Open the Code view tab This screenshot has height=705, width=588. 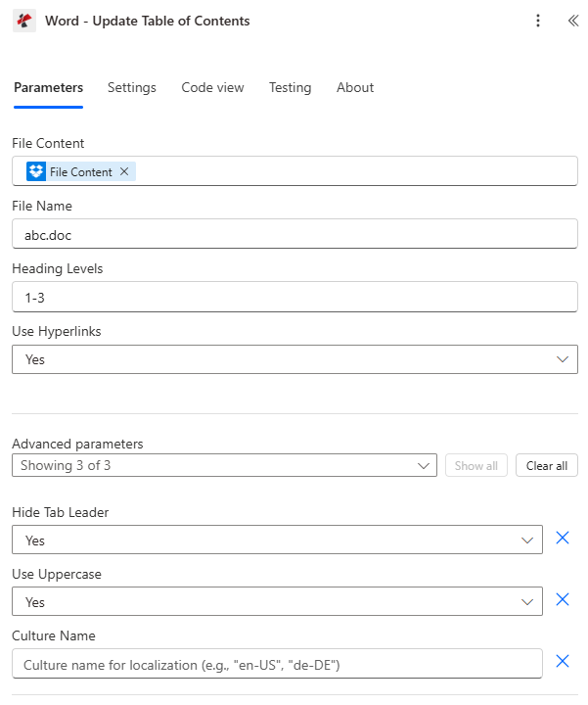point(212,87)
